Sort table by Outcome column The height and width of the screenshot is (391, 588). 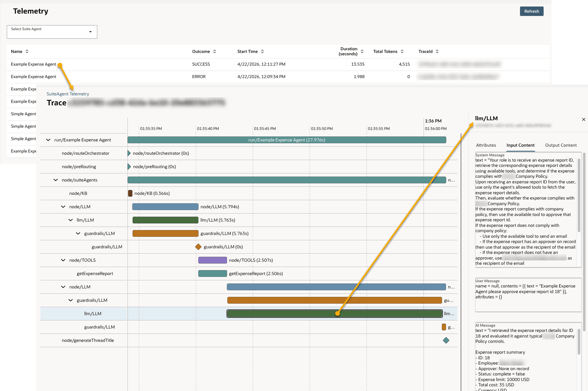215,52
